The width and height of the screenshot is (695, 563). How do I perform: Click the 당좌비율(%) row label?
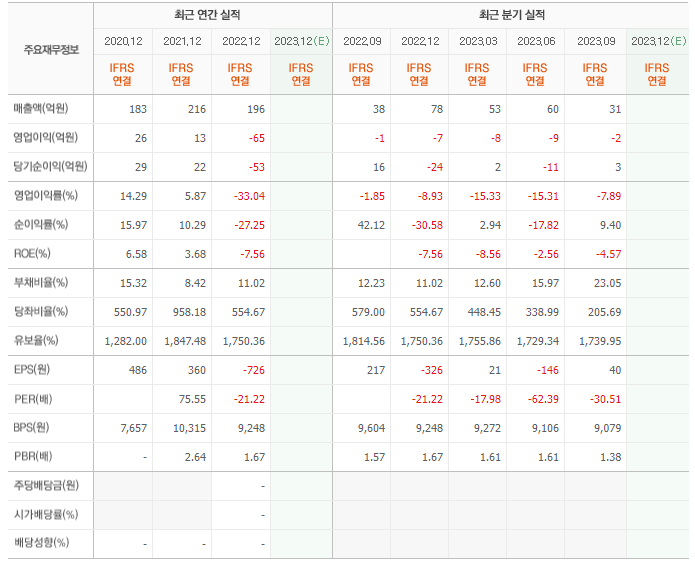41,311
